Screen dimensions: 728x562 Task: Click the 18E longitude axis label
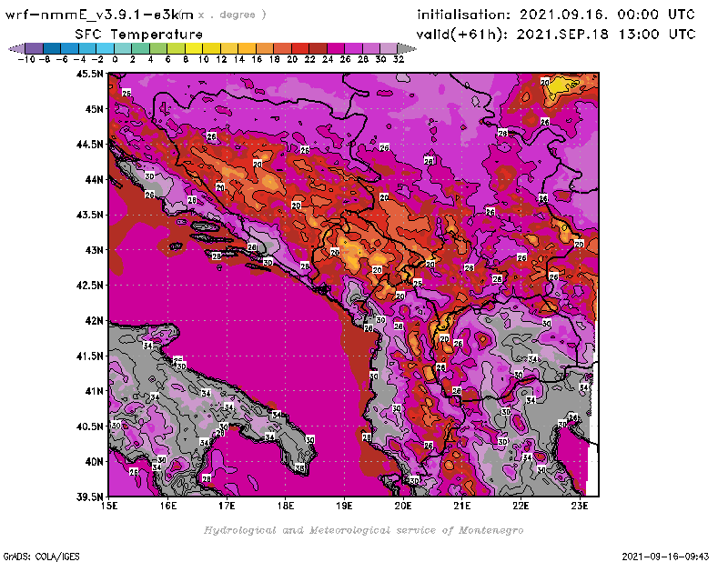[x=286, y=506]
